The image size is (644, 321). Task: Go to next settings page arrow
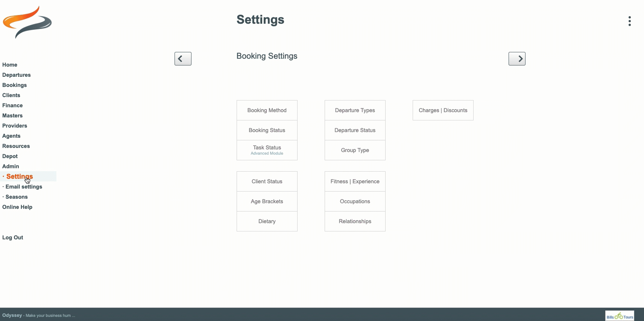(x=517, y=59)
